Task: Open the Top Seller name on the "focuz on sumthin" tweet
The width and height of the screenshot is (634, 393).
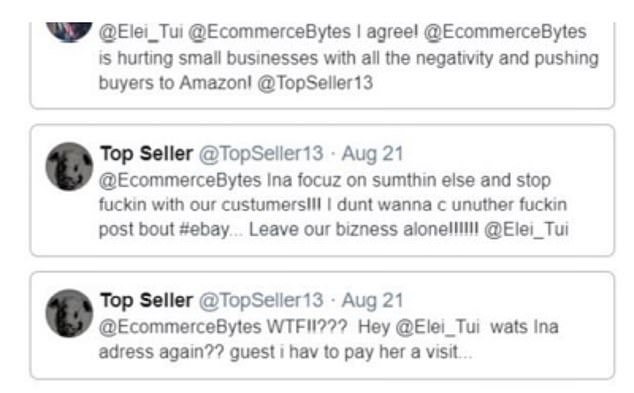Action: coord(146,154)
